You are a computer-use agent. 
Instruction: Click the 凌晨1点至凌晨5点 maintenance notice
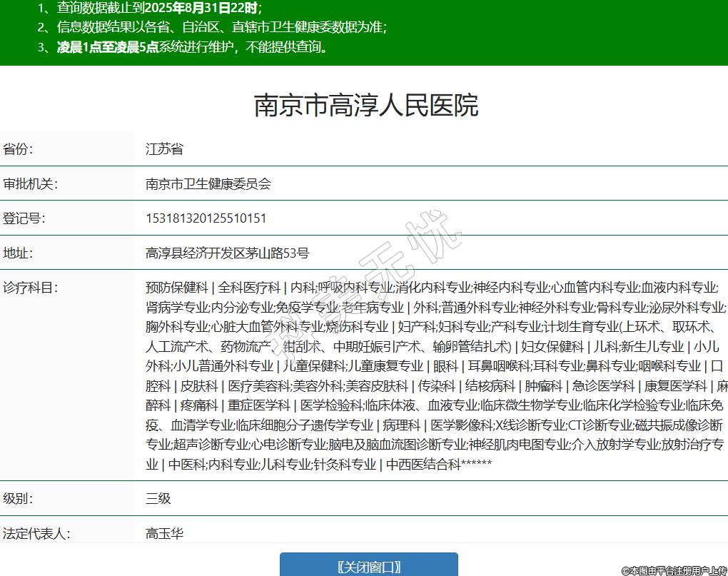coord(193,48)
